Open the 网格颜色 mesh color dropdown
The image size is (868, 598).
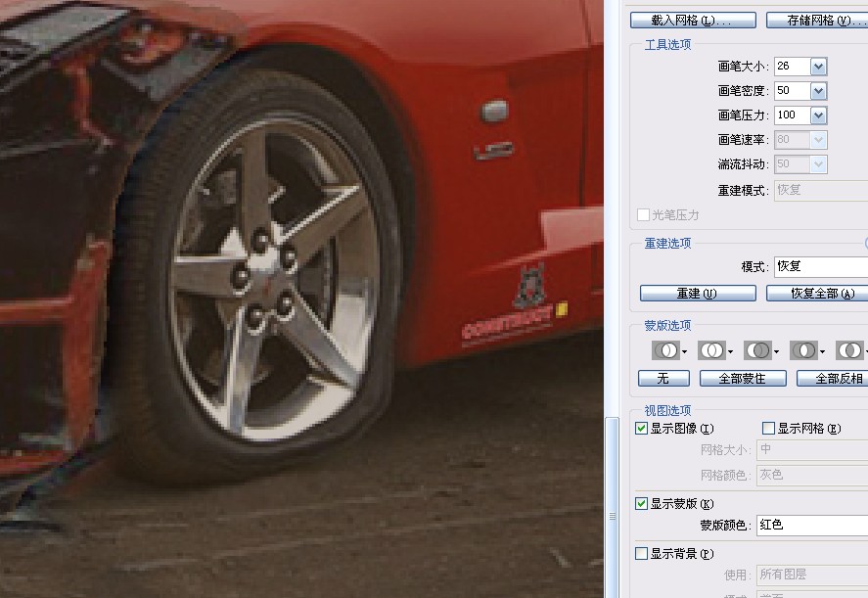812,475
